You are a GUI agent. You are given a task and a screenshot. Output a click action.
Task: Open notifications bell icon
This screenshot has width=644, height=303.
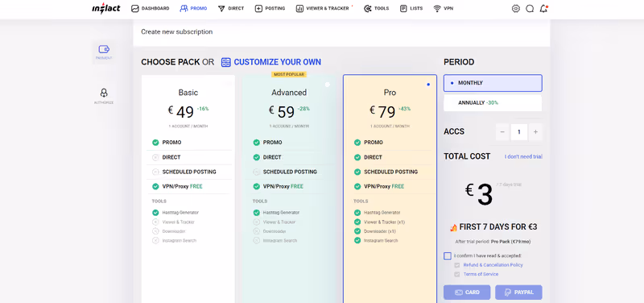(x=544, y=8)
